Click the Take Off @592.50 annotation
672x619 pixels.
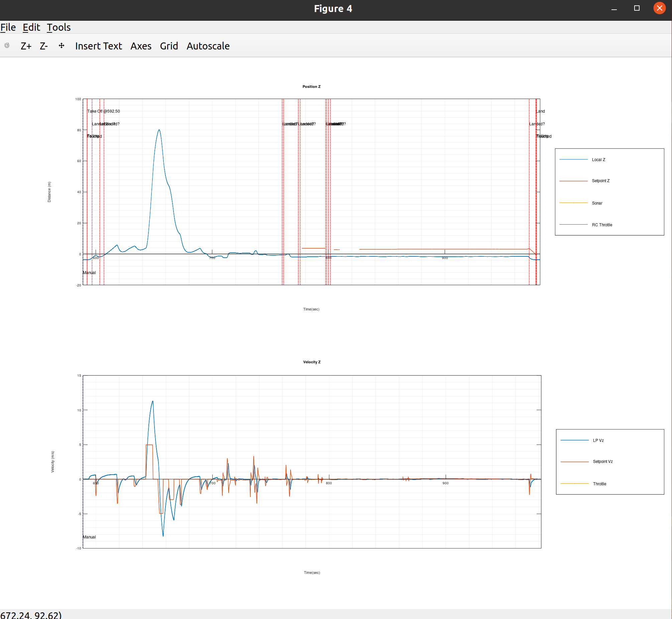103,111
